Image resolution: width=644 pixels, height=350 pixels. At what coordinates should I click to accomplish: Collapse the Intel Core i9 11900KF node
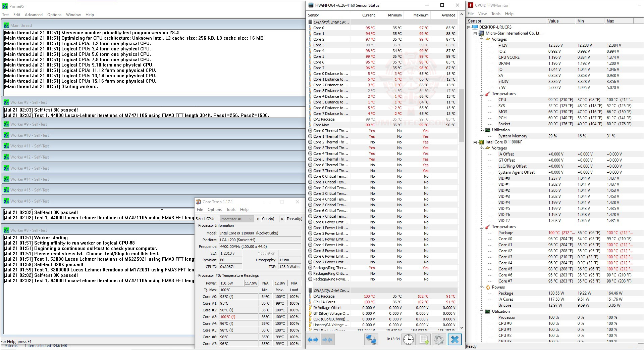[475, 142]
